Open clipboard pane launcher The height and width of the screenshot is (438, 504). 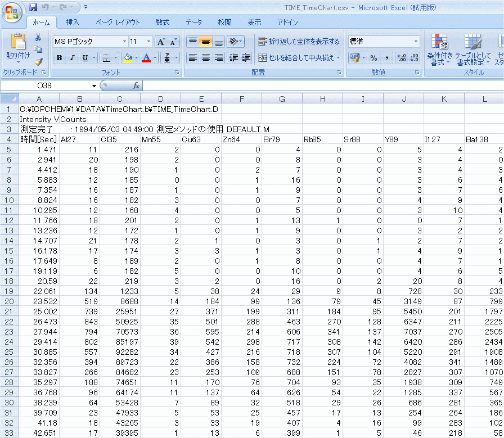point(44,73)
